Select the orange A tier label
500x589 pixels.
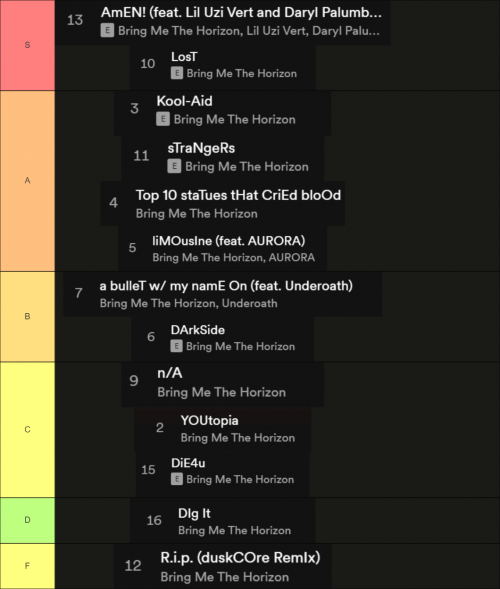coord(27,181)
